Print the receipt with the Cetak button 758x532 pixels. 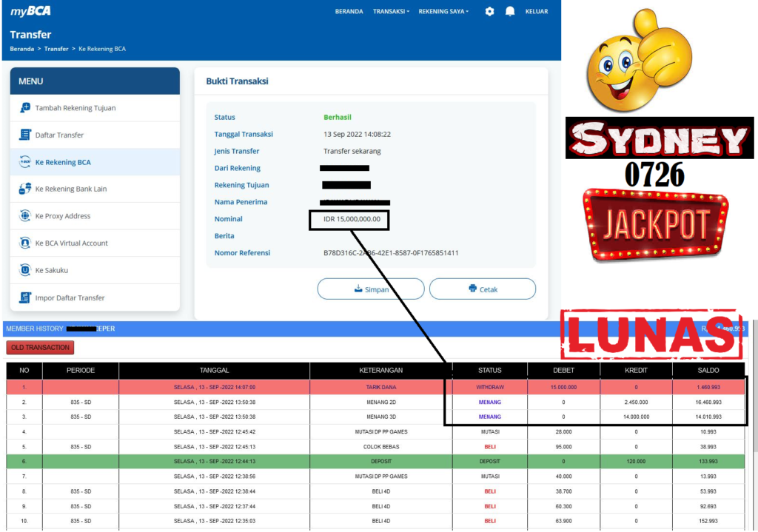(483, 289)
